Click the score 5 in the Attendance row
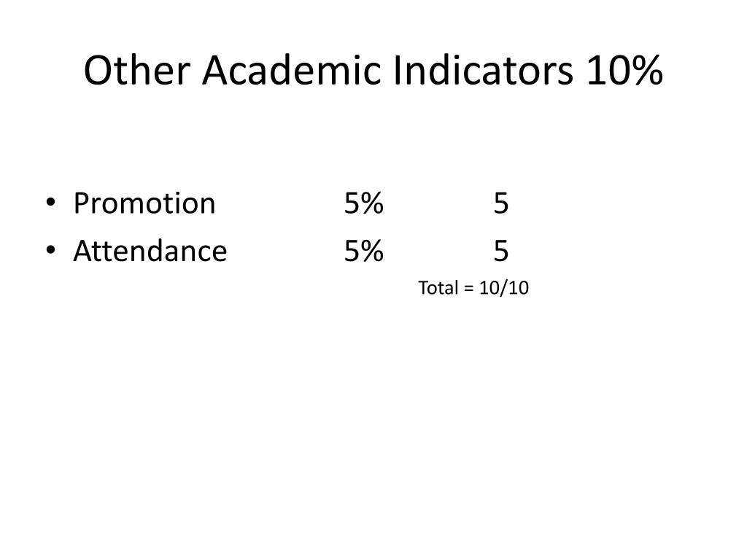The width and height of the screenshot is (747, 560). [501, 251]
